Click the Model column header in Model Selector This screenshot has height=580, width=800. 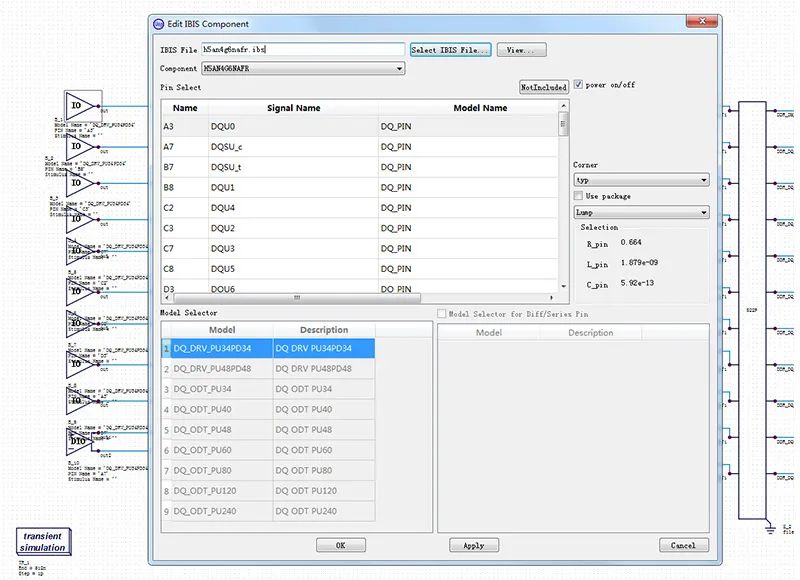click(x=222, y=330)
